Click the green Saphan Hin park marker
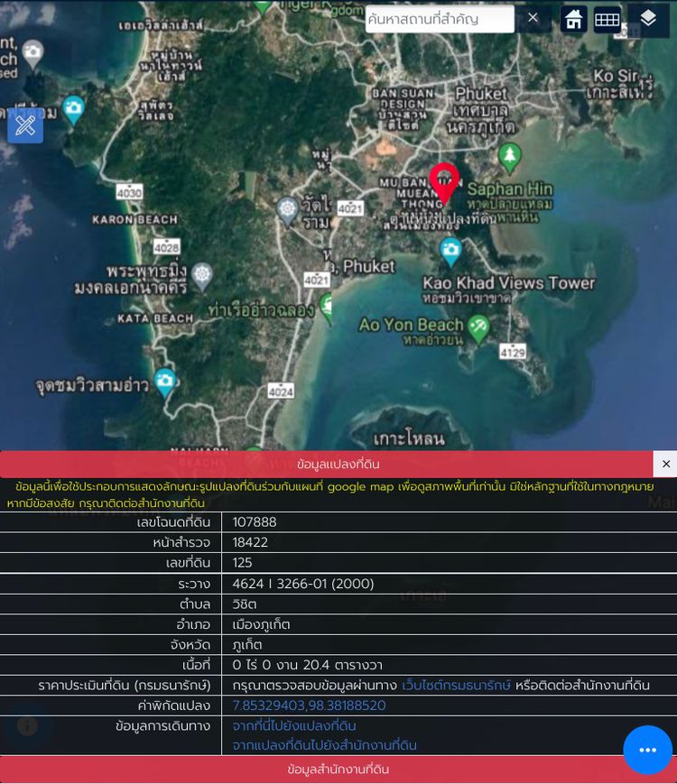 point(510,156)
